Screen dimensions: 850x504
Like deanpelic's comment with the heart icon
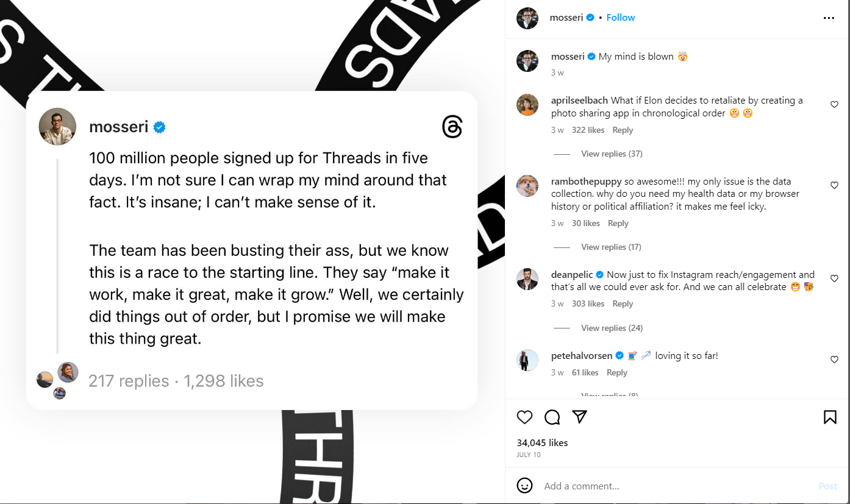pos(834,279)
